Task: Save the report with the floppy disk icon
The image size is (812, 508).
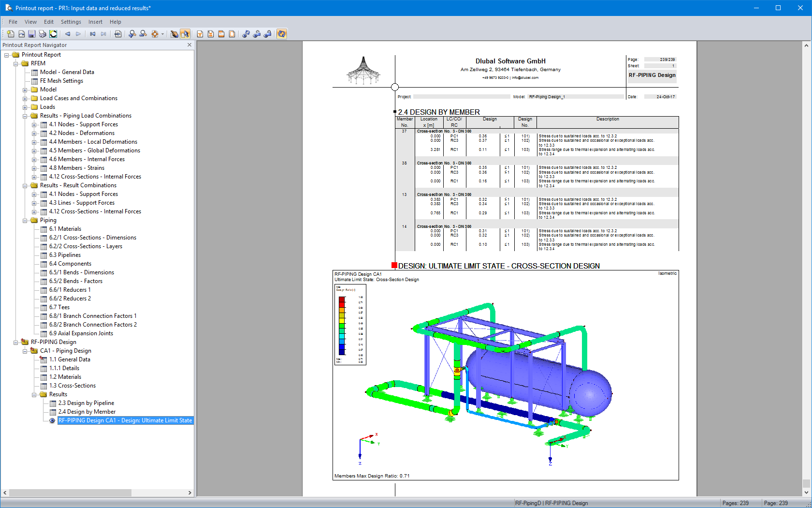Action: (32, 34)
